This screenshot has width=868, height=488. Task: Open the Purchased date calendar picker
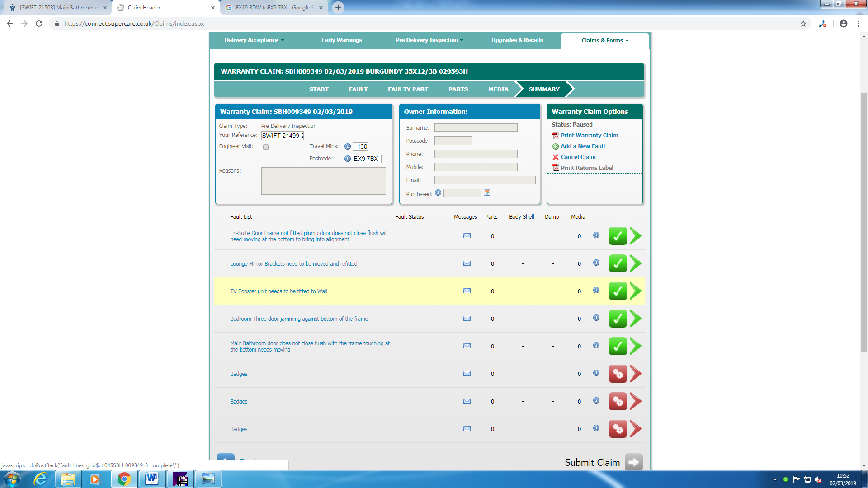coord(487,193)
